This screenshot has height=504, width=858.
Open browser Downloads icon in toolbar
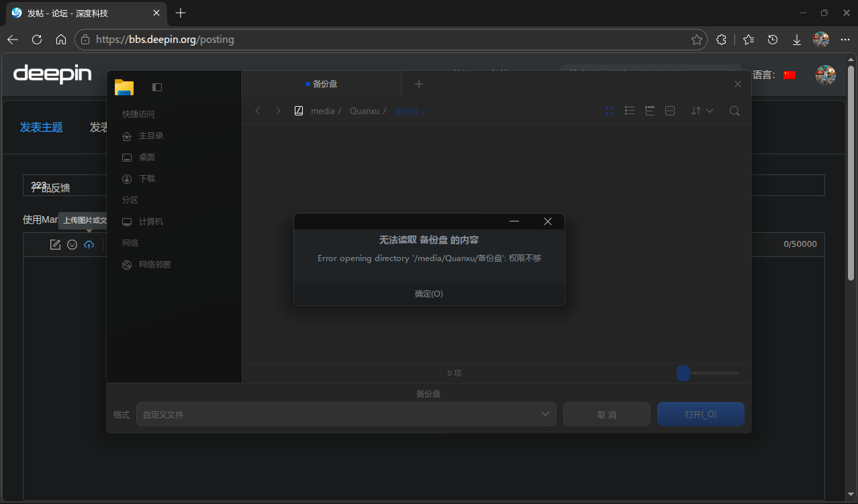click(x=797, y=40)
